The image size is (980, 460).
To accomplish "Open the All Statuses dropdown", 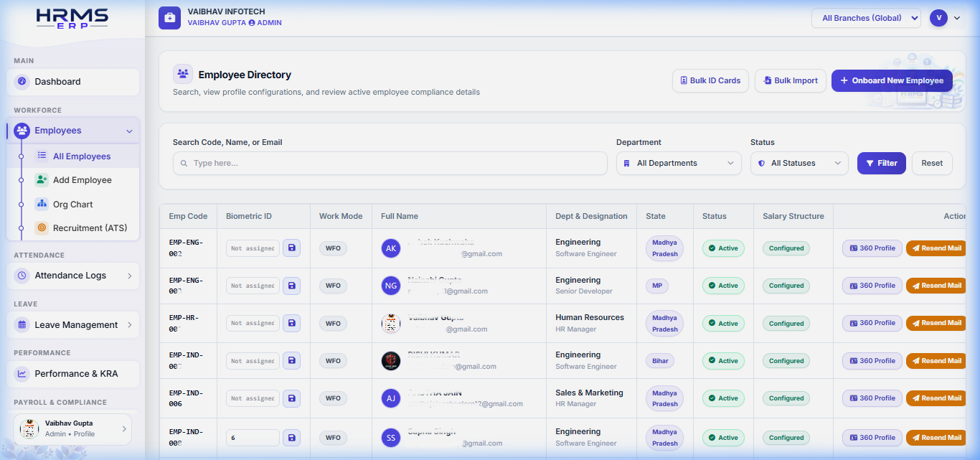I will (799, 163).
